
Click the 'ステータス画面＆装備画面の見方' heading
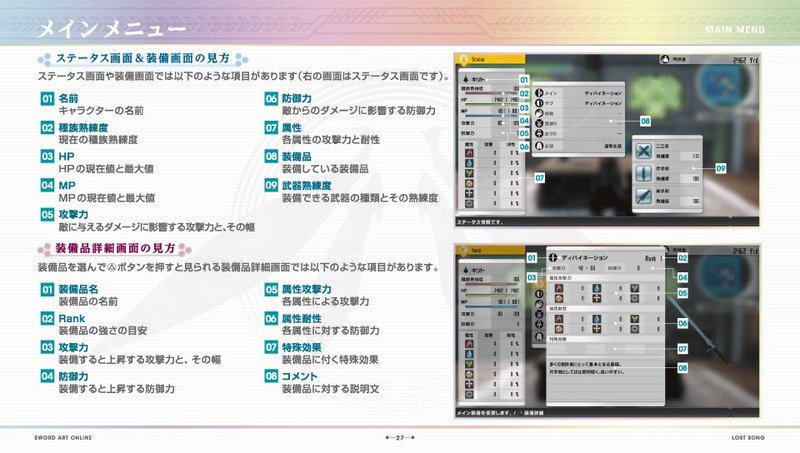pyautogui.click(x=142, y=59)
